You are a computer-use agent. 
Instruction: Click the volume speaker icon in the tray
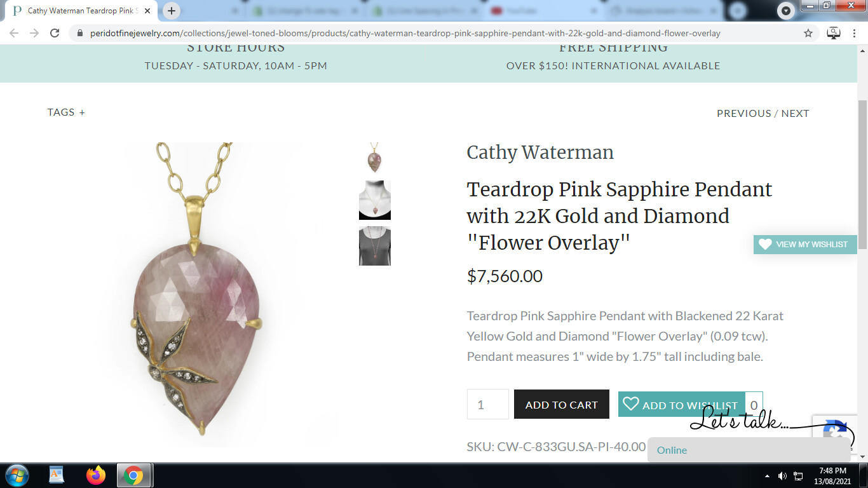[x=782, y=476]
